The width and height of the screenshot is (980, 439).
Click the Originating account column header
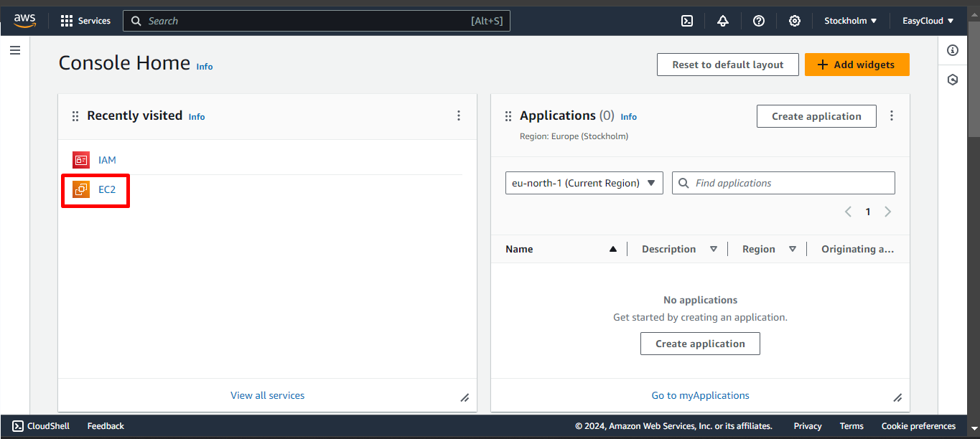point(857,249)
